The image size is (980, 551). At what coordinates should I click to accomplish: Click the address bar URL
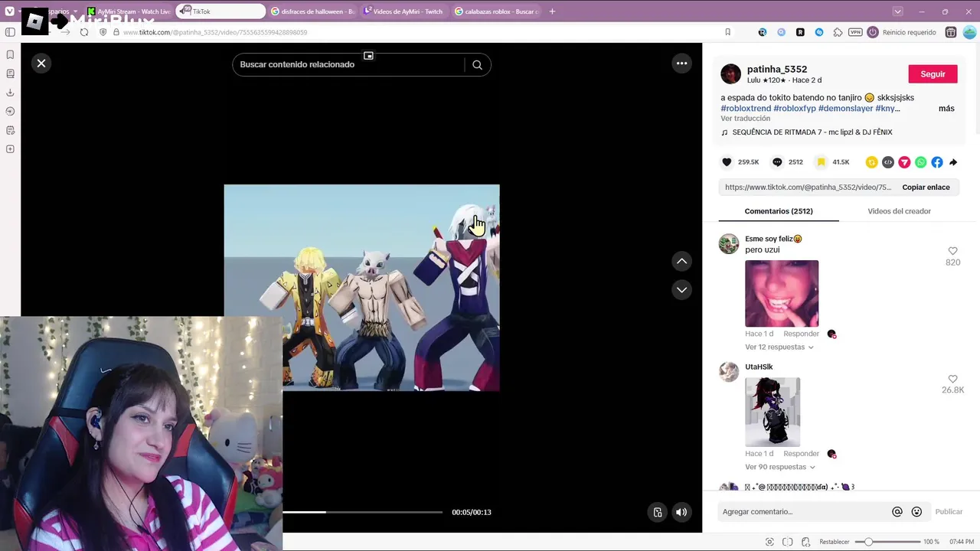click(215, 32)
